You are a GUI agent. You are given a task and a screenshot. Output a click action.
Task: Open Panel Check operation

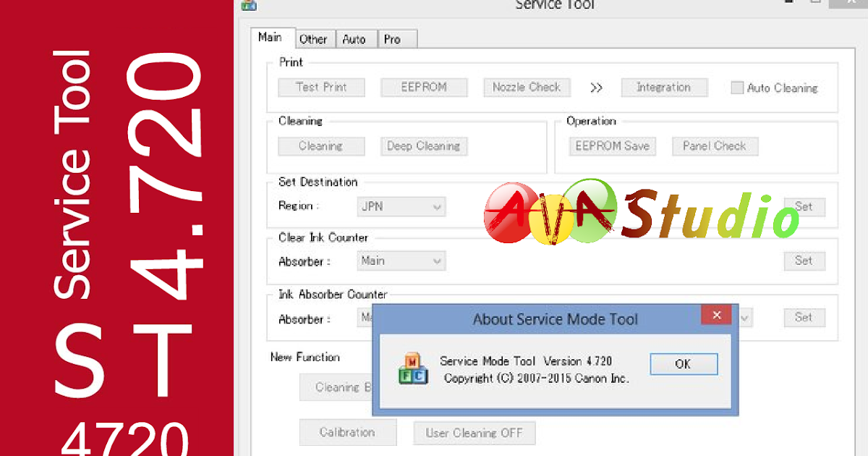[x=715, y=145]
